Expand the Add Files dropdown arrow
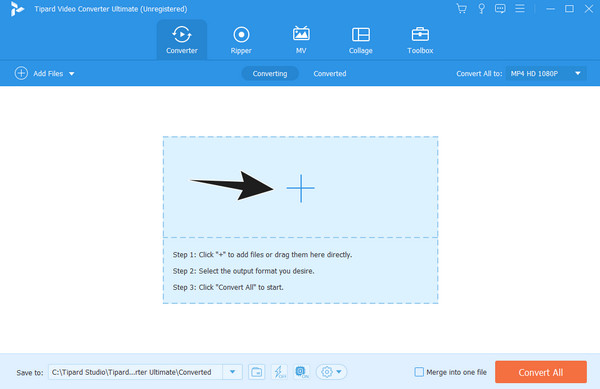The height and width of the screenshot is (389, 600). (72, 74)
